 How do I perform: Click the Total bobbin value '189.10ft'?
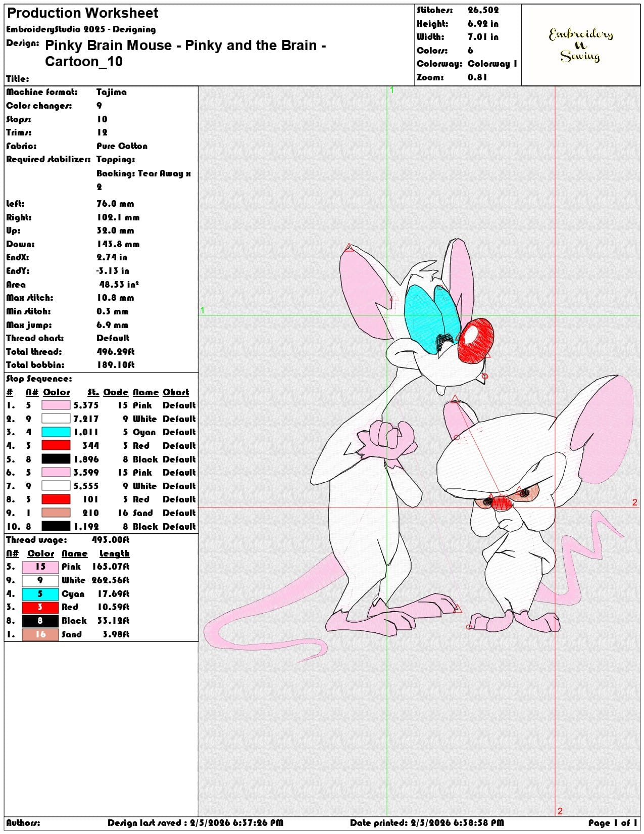click(x=116, y=365)
